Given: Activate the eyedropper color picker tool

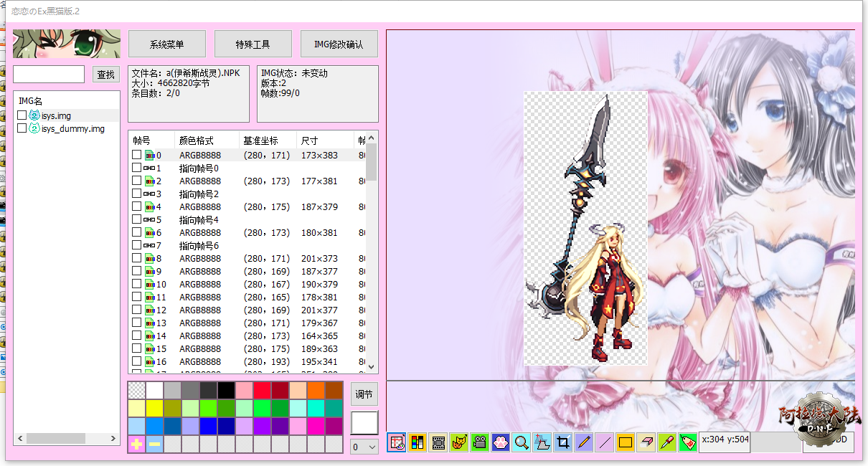Looking at the screenshot, I should click(x=667, y=443).
